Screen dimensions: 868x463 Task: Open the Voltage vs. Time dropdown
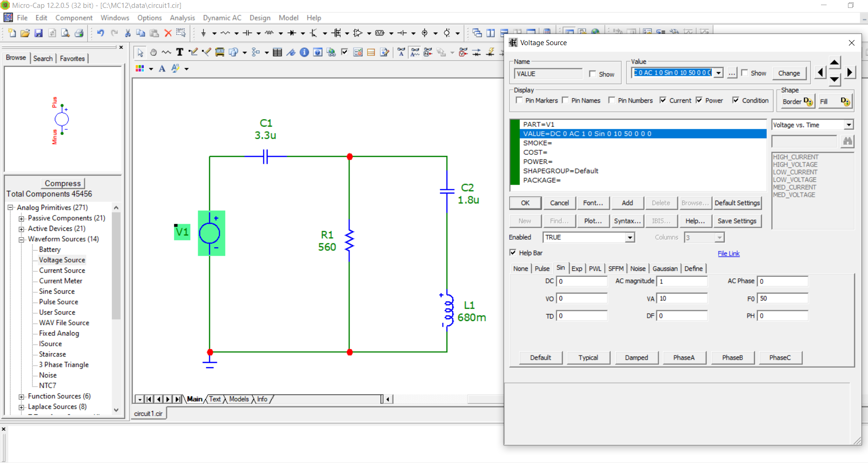(849, 125)
